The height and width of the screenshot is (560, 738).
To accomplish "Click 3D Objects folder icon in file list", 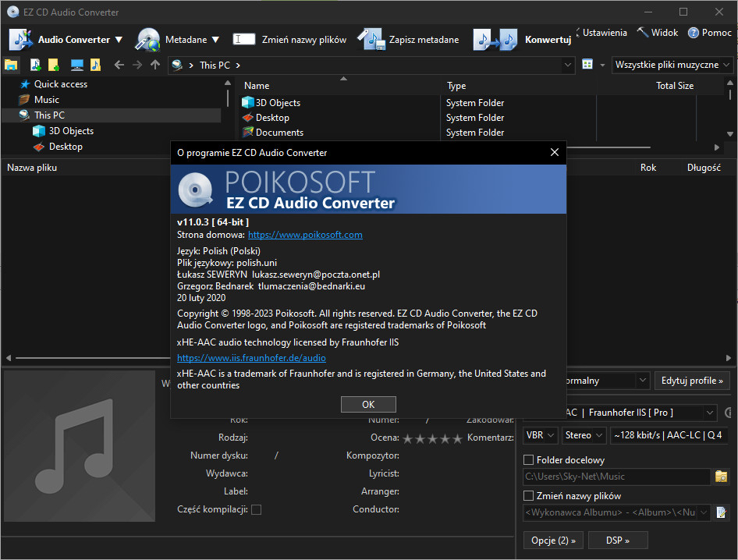I will point(247,103).
